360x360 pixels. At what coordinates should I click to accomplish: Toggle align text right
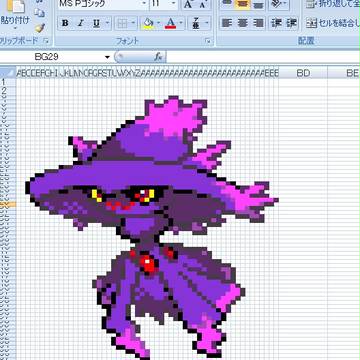(258, 23)
